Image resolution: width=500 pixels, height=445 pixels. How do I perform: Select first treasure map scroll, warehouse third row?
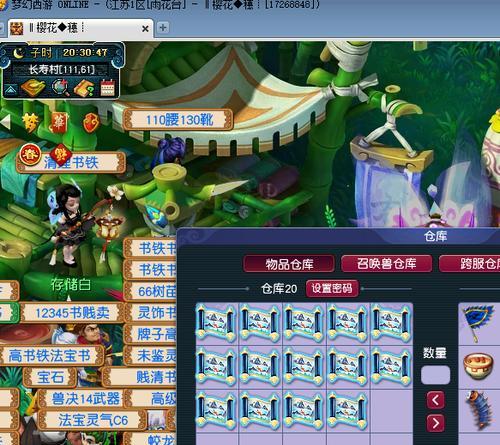[x=216, y=411]
